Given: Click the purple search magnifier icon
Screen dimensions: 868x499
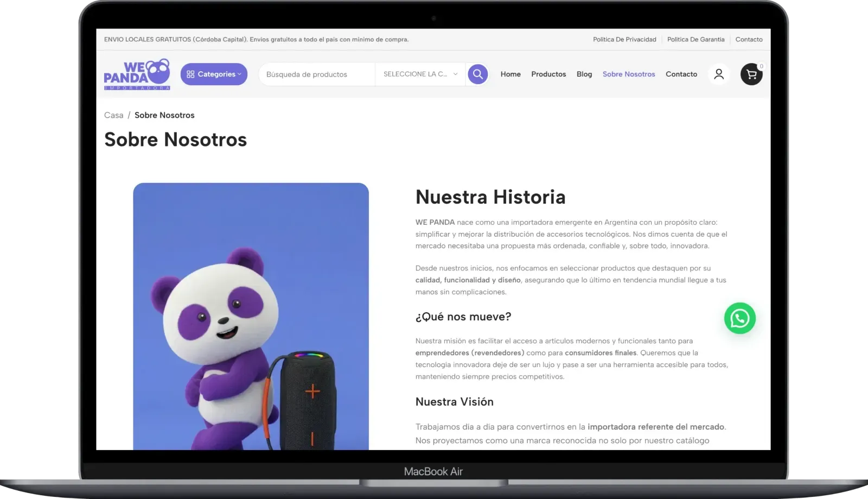Looking at the screenshot, I should click(478, 74).
